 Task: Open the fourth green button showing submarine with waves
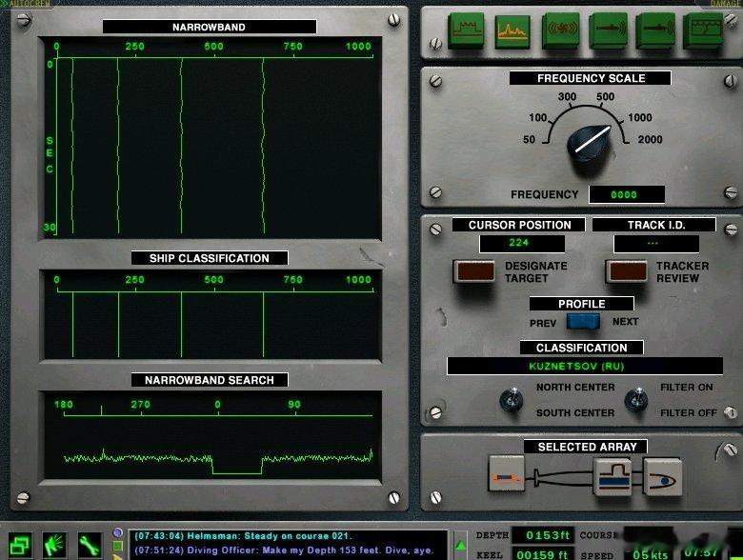click(x=609, y=30)
